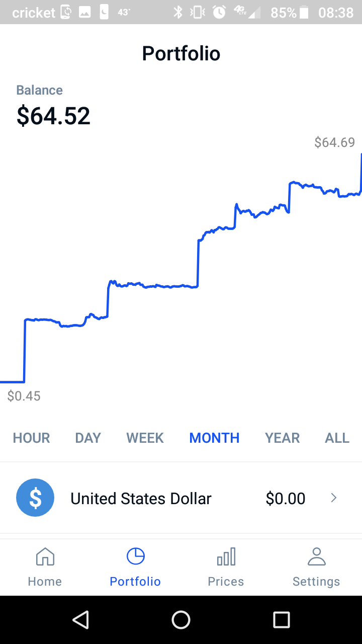
Task: Tap the alarm clock status icon
Action: tap(219, 12)
